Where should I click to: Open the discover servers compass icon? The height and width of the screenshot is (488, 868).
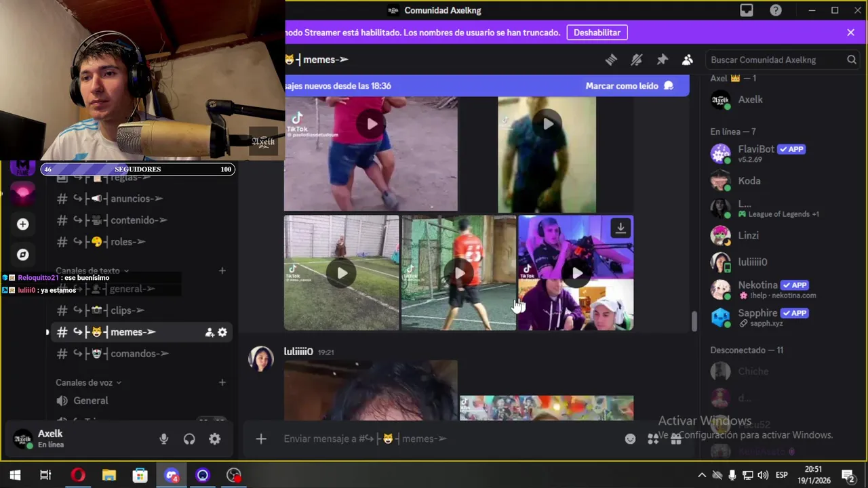pos(22,255)
